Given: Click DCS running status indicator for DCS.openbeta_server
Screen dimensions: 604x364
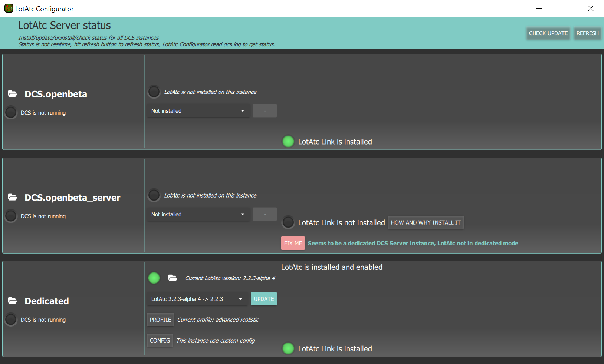Looking at the screenshot, I should click(11, 216).
